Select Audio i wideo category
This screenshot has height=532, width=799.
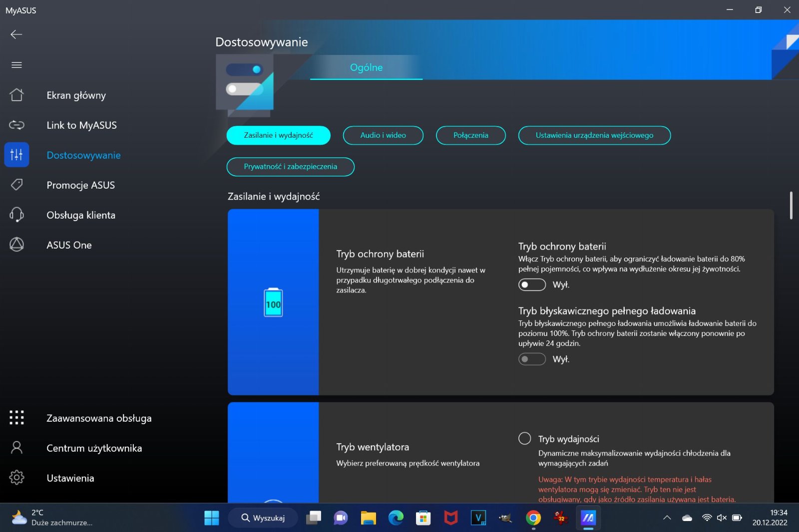[x=383, y=135]
